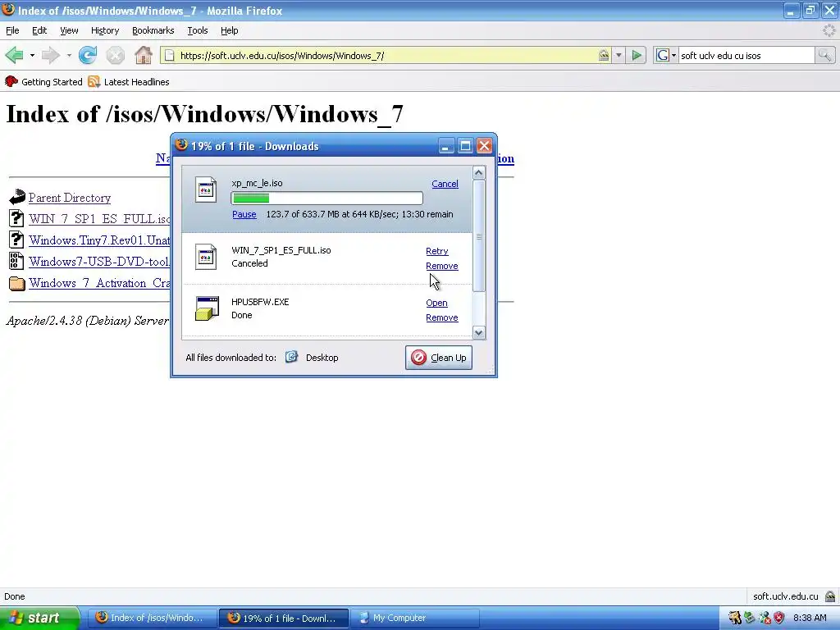Click the Desktop download location label

322,358
